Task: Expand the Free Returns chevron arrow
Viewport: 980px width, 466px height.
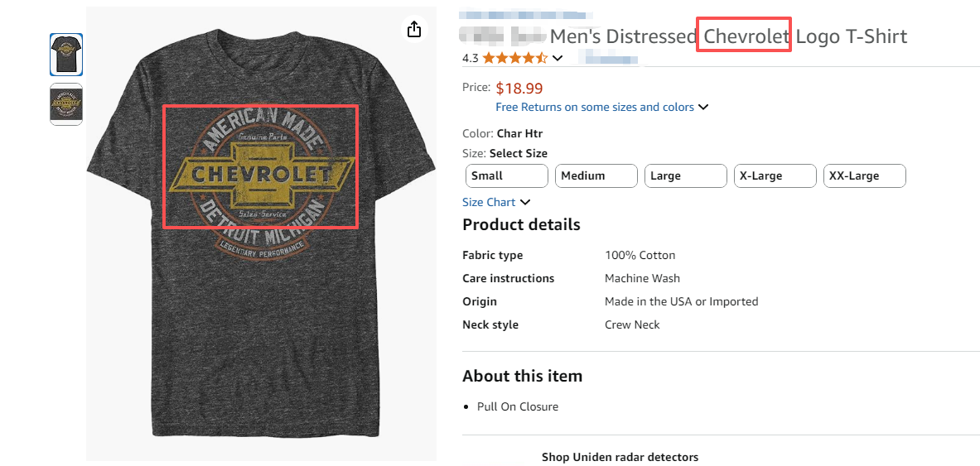Action: [703, 107]
